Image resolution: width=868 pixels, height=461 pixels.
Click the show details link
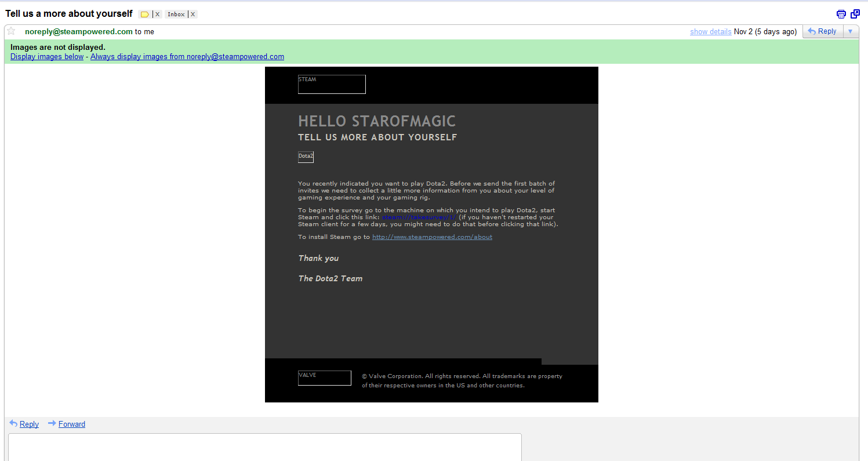click(x=710, y=32)
